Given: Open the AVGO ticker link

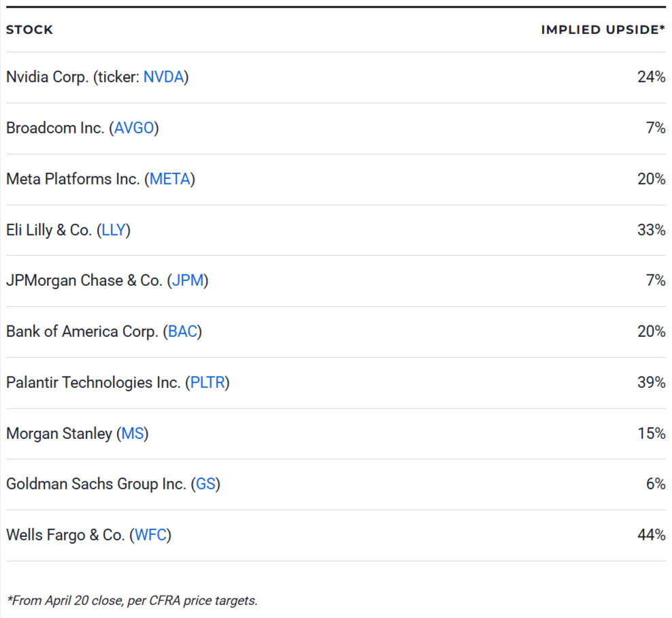Looking at the screenshot, I should point(134,128).
